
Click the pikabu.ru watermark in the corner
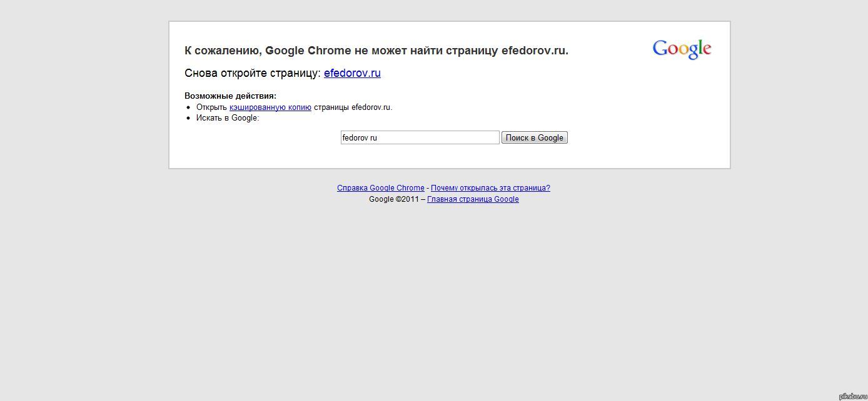(850, 396)
